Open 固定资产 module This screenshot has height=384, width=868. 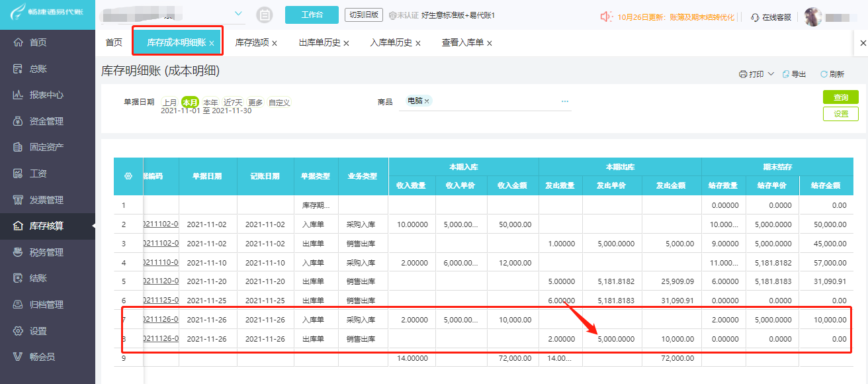click(46, 147)
